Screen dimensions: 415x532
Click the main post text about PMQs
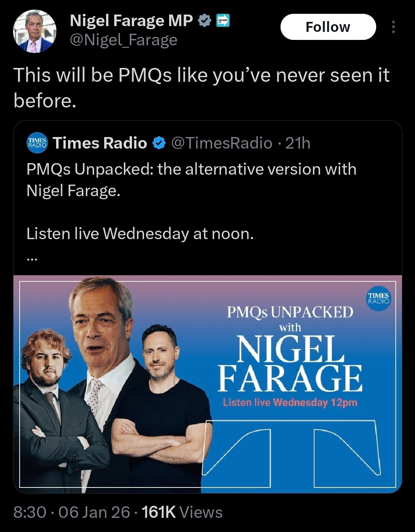(201, 88)
